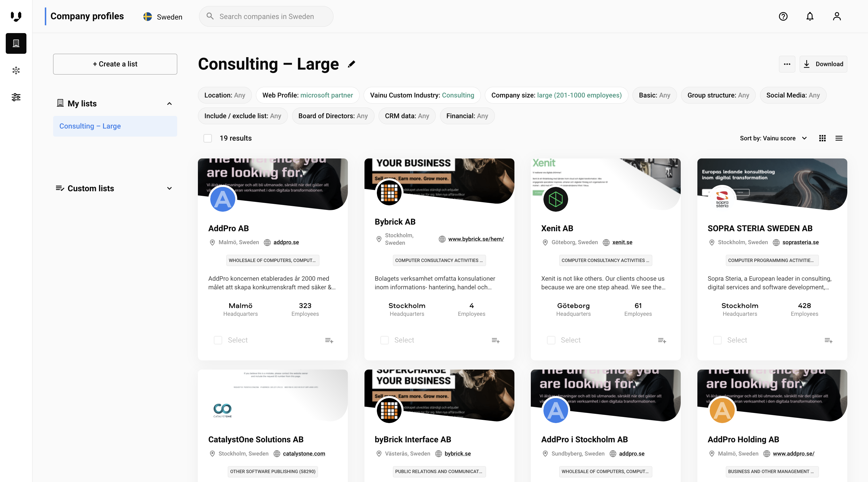Viewport: 868px width, 482px height.
Task: Expand the Custom lists section
Action: tap(169, 188)
